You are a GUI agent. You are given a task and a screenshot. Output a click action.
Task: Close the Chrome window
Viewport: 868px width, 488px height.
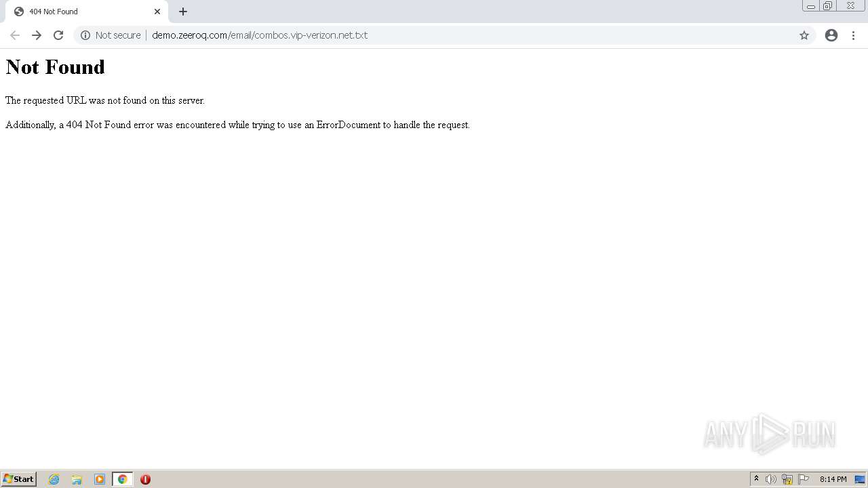850,6
